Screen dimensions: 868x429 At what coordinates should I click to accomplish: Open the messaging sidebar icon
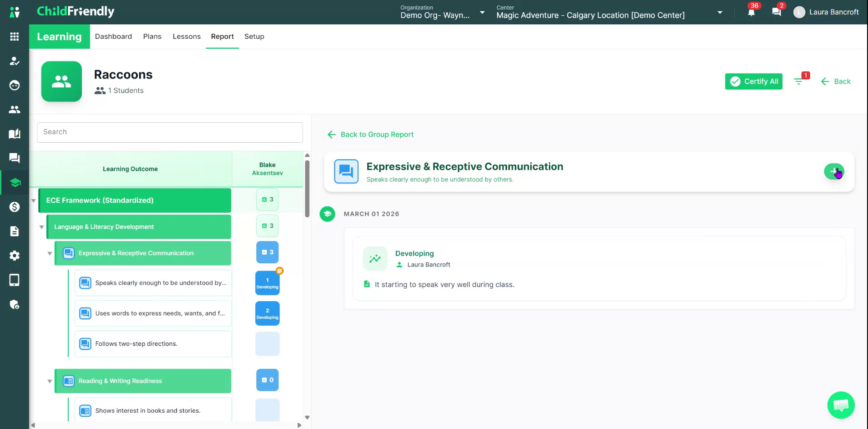[14, 158]
